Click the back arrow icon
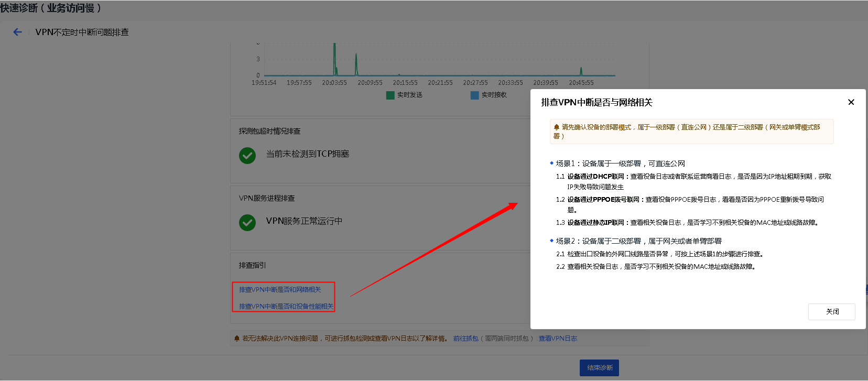Image resolution: width=868 pixels, height=381 pixels. click(17, 32)
